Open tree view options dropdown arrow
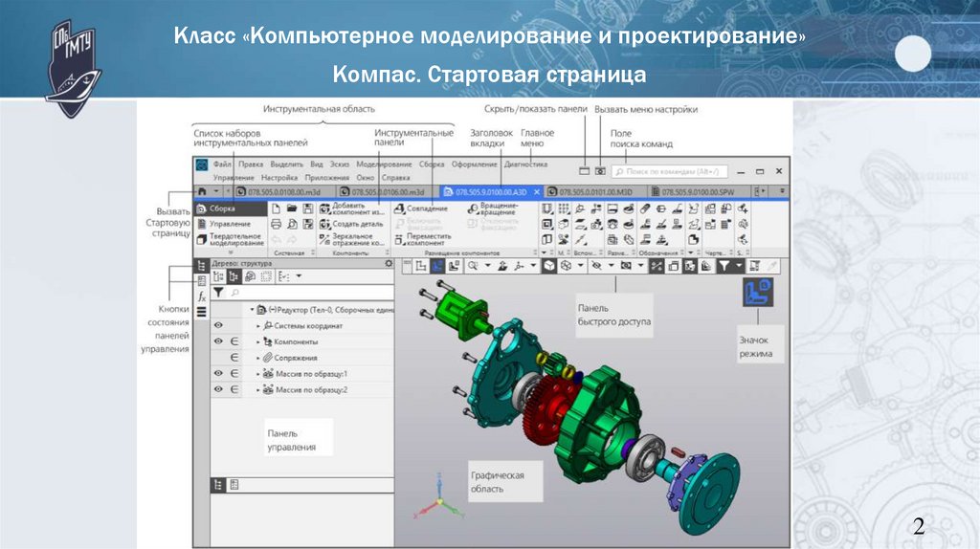980x549 pixels. click(x=299, y=276)
